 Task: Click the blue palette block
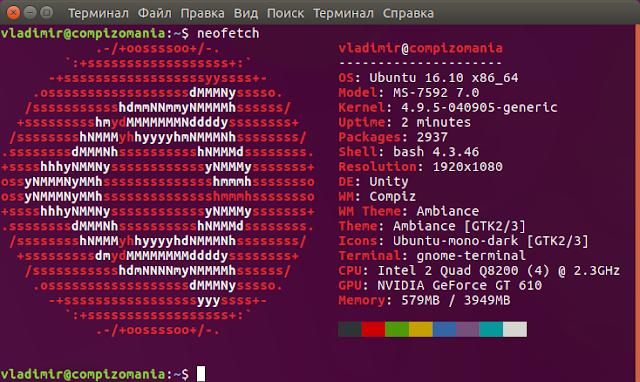(x=444, y=329)
